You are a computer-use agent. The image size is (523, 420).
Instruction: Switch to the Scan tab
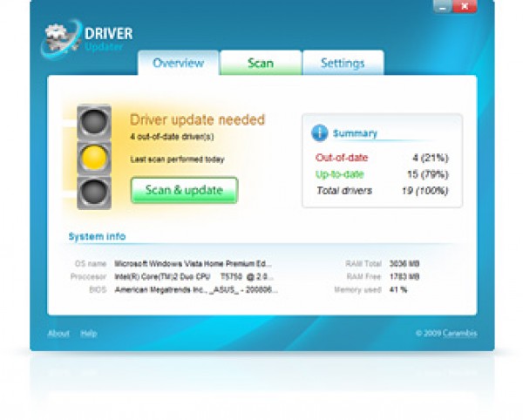261,63
